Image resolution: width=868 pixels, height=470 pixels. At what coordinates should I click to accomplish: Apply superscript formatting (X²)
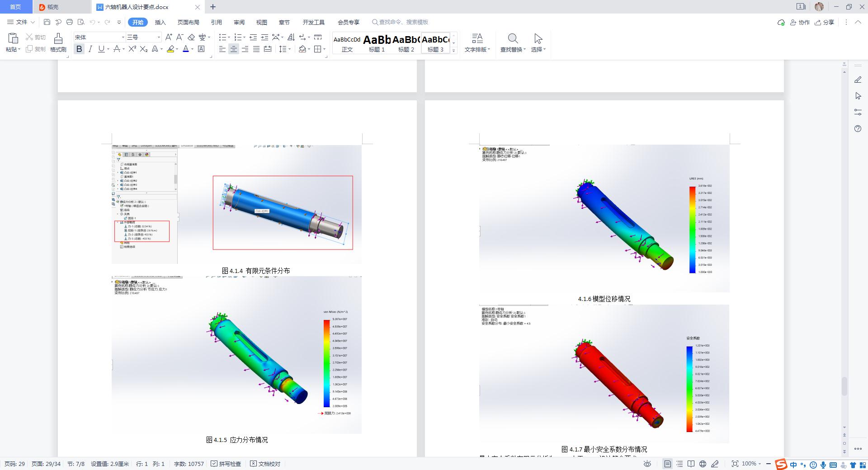coord(132,49)
